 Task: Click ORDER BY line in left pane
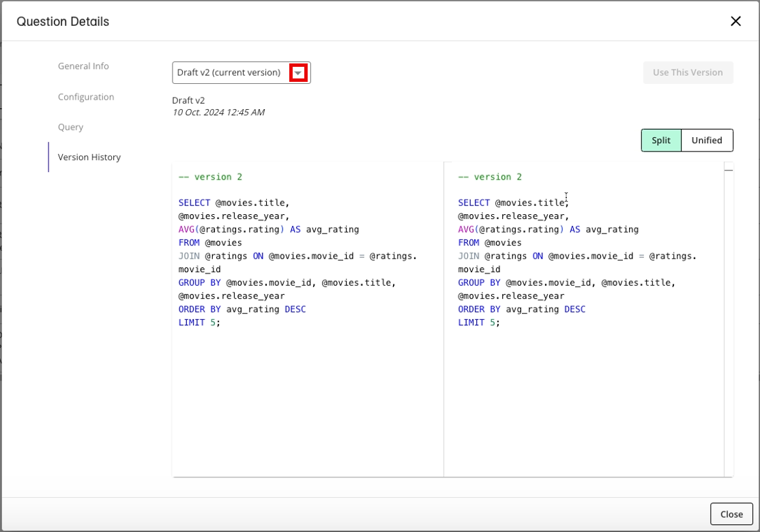(242, 309)
